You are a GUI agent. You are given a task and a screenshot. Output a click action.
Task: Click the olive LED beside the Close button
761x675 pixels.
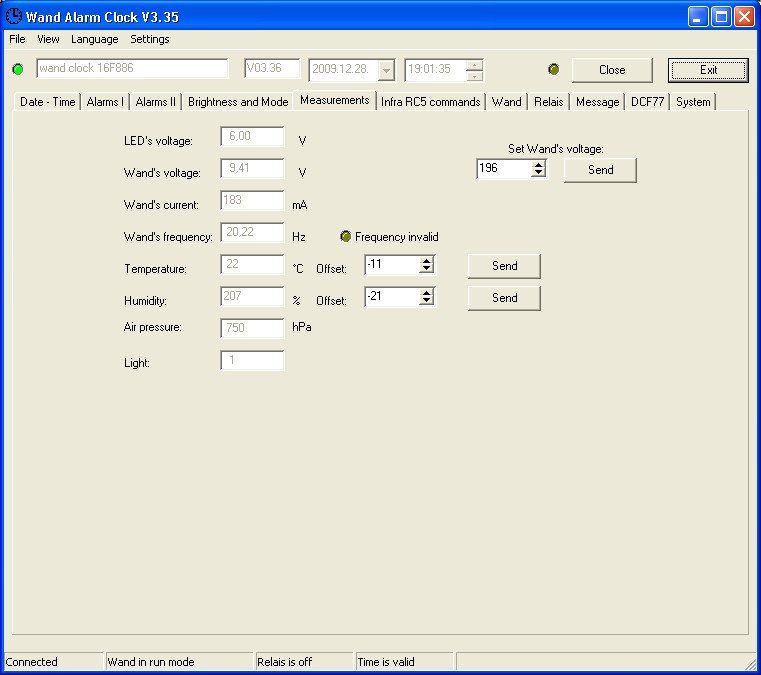click(x=553, y=69)
